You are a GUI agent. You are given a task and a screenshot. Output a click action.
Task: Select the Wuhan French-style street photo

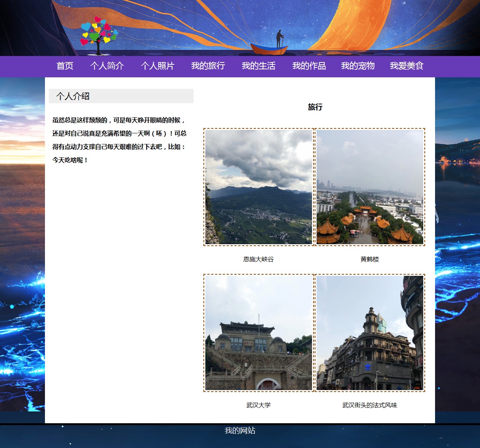(370, 333)
